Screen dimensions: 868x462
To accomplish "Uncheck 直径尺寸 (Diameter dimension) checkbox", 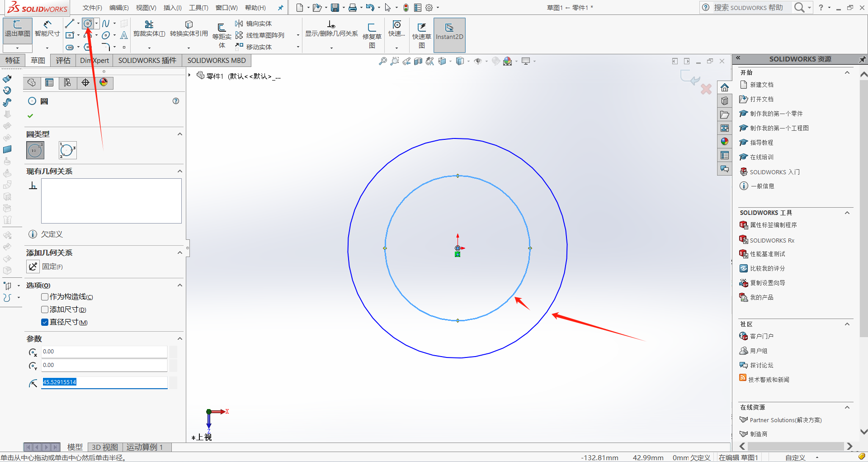I will coord(45,322).
